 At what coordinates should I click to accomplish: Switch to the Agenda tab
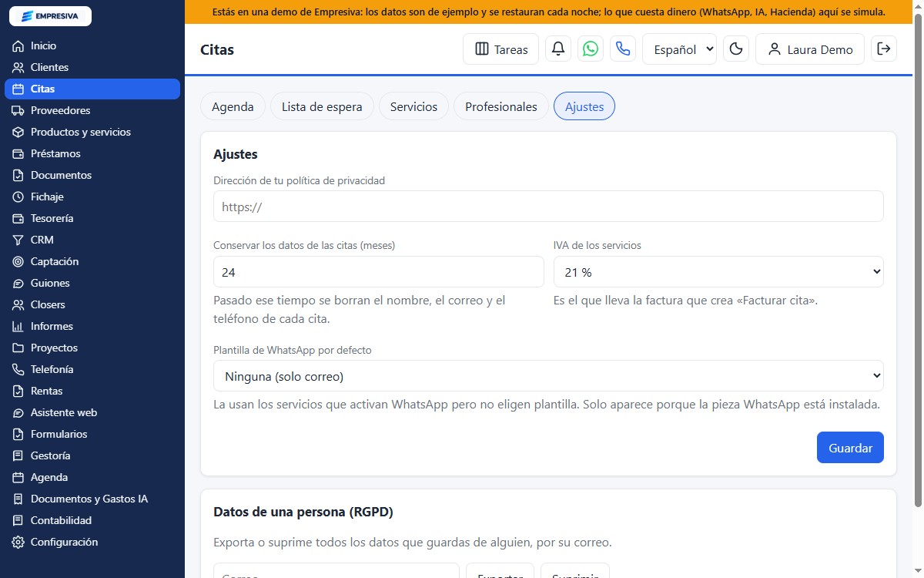point(233,106)
